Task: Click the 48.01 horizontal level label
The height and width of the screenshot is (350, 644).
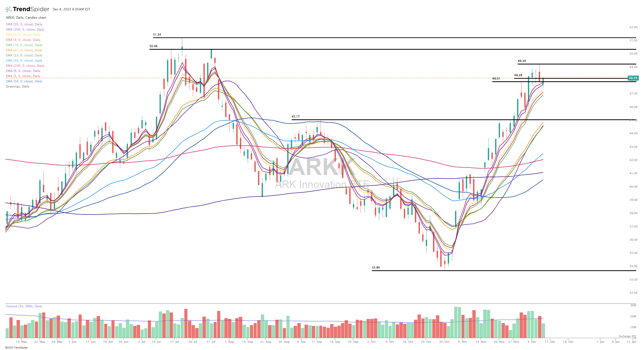Action: pos(496,78)
